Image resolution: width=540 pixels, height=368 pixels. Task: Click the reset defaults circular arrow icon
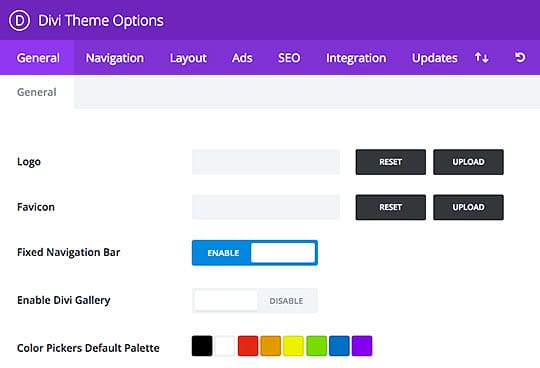(x=520, y=57)
